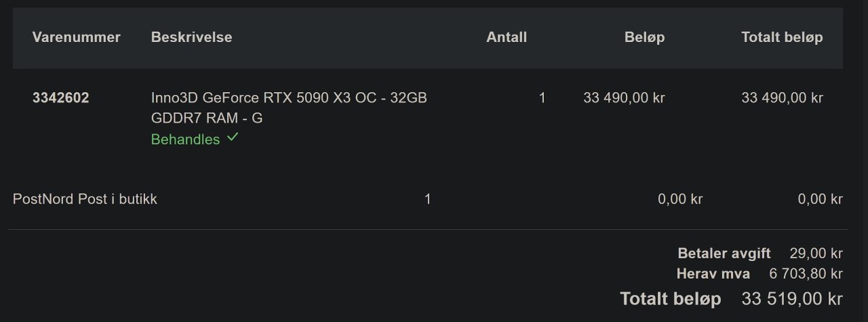
Task: Select item number 3342602
Action: [60, 98]
